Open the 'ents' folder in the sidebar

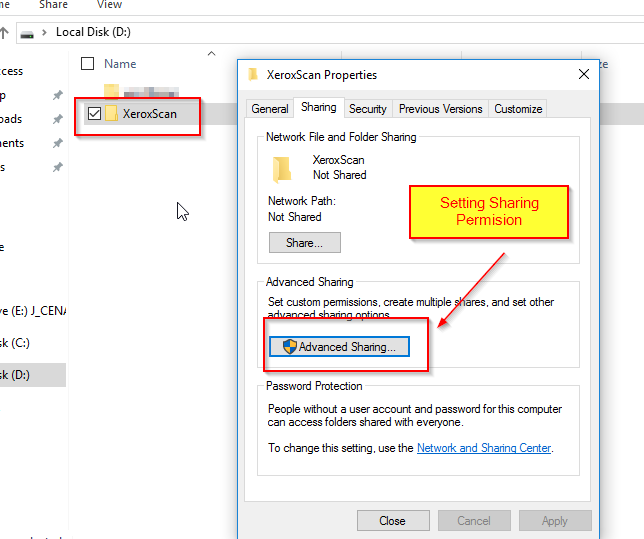pyautogui.click(x=12, y=143)
